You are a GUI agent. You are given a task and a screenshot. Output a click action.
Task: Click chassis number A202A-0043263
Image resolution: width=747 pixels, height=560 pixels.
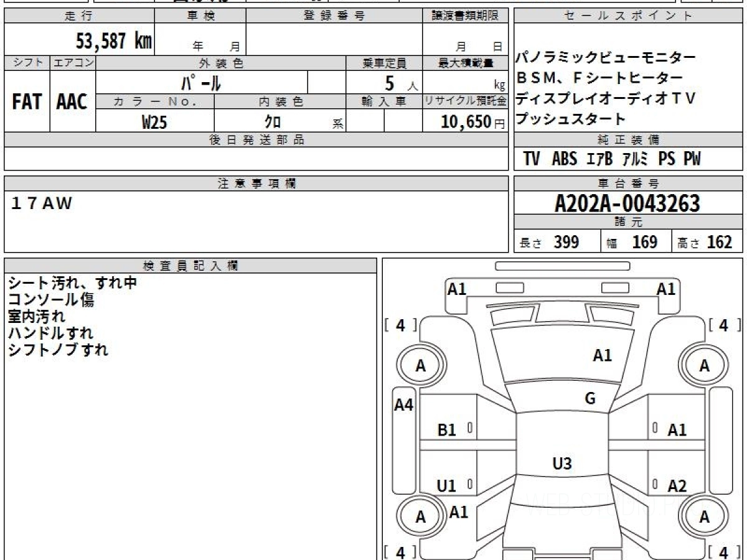click(x=627, y=203)
